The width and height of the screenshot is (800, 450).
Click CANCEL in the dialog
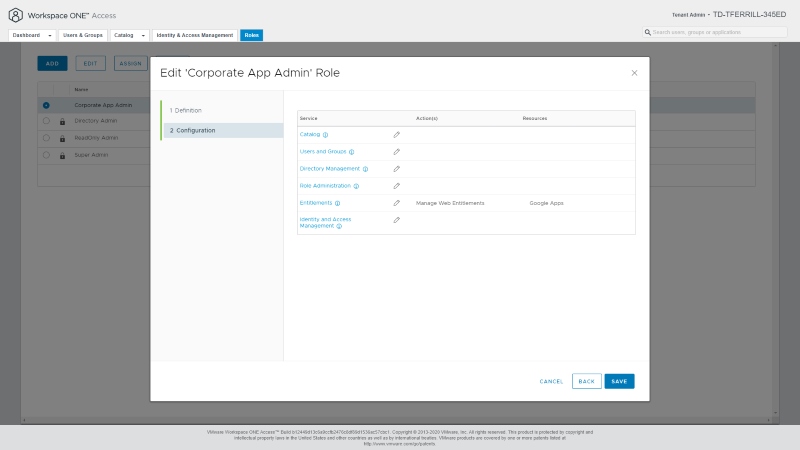551,382
